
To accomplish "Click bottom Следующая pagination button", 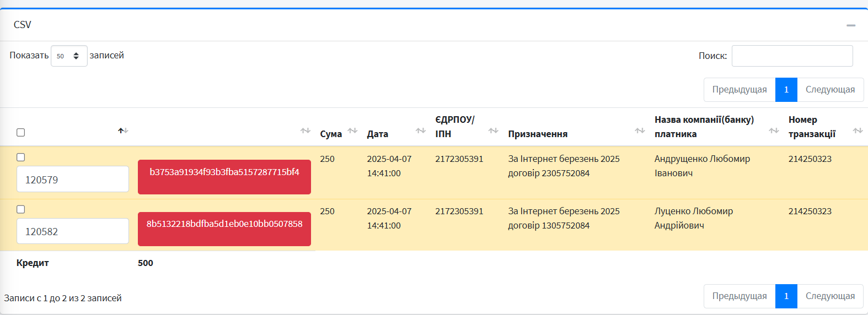I will 831,296.
